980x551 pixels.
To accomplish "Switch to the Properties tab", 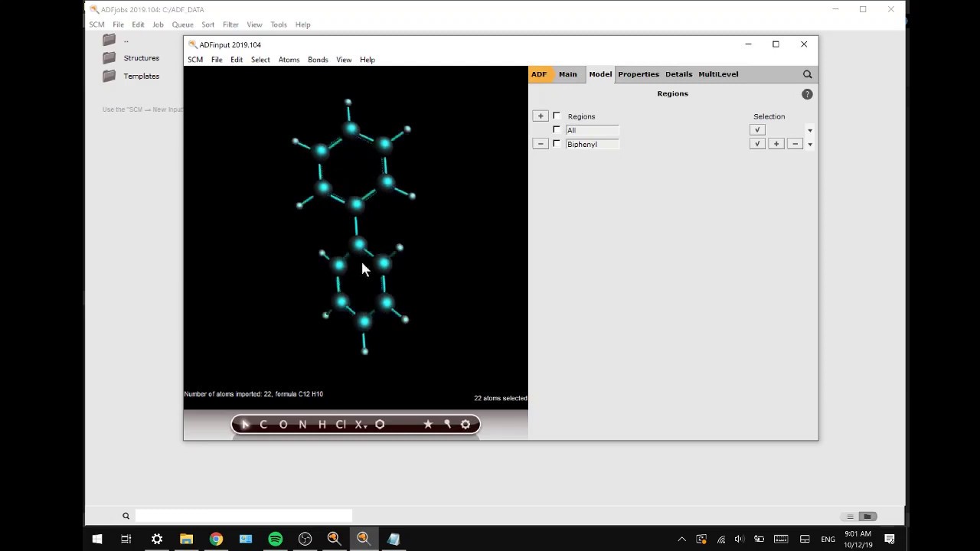I will [639, 74].
